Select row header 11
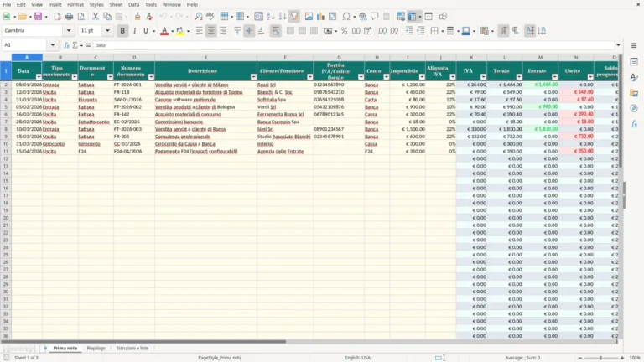This screenshot has width=644, height=362. coord(6,151)
